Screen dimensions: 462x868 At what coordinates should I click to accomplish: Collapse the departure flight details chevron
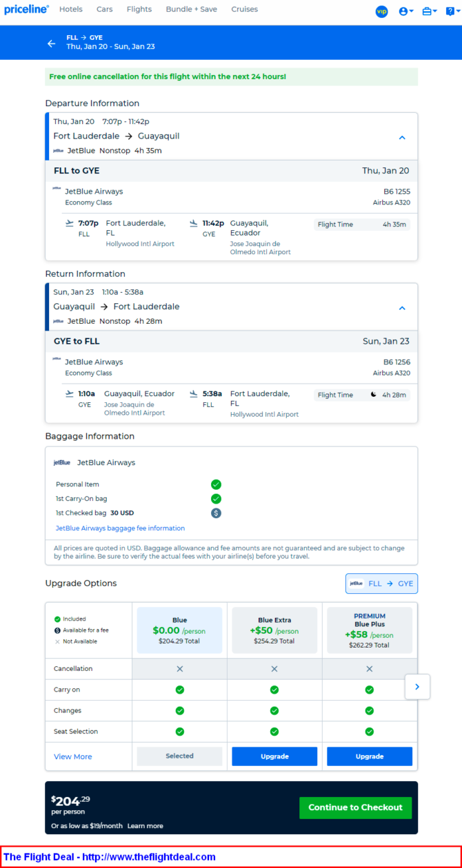point(402,138)
